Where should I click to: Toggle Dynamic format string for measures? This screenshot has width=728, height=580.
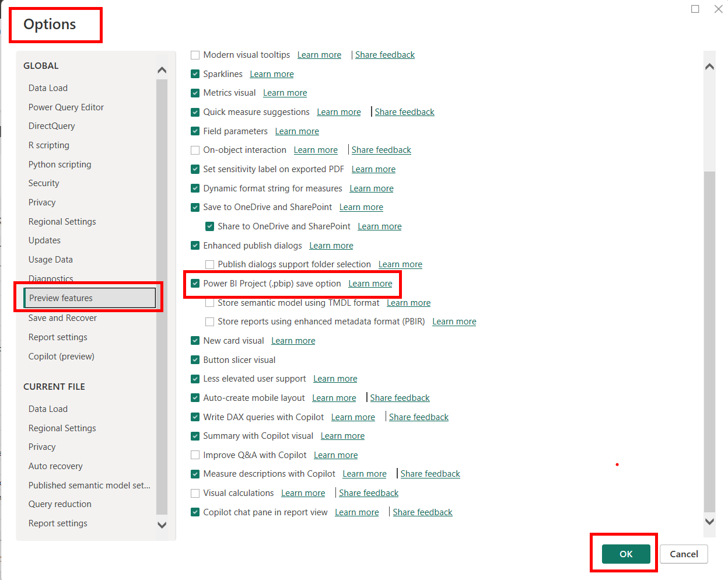195,188
